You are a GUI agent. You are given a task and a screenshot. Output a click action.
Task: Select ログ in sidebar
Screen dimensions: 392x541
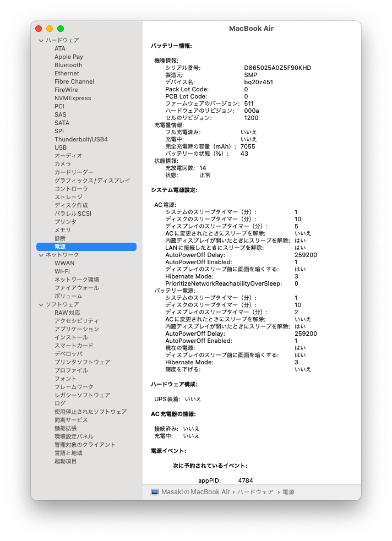point(60,403)
